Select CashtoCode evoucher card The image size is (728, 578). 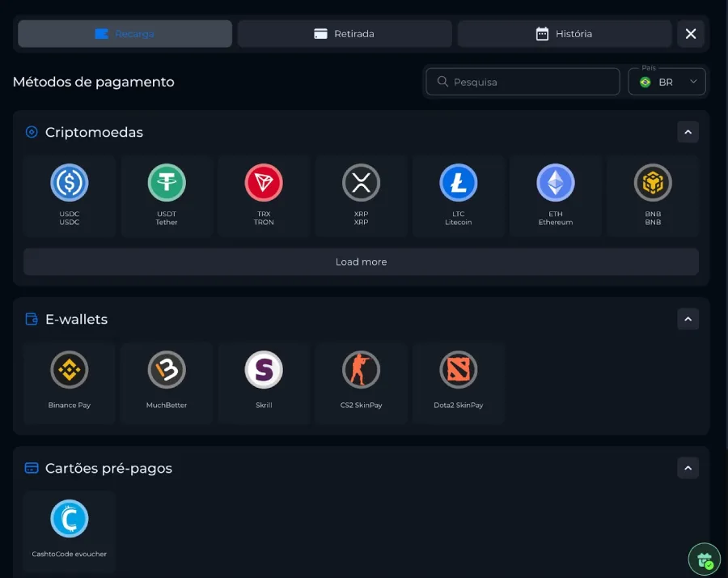[x=70, y=532]
